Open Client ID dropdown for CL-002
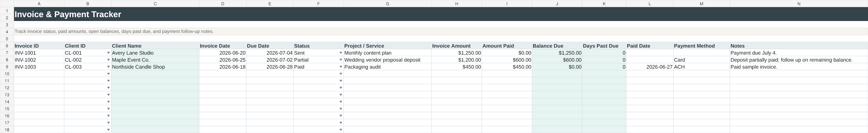The image size is (868, 133). [x=108, y=60]
